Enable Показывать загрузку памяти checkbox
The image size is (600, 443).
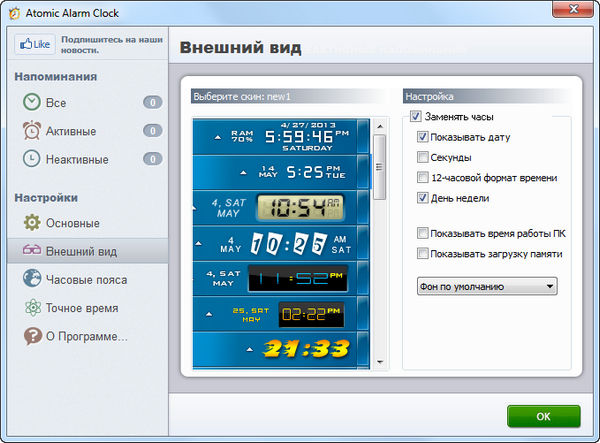423,254
